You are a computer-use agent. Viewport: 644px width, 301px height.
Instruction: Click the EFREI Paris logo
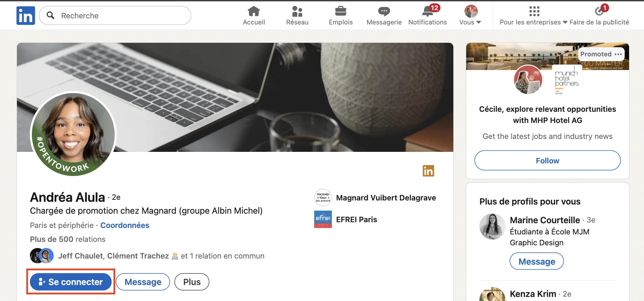pyautogui.click(x=323, y=219)
